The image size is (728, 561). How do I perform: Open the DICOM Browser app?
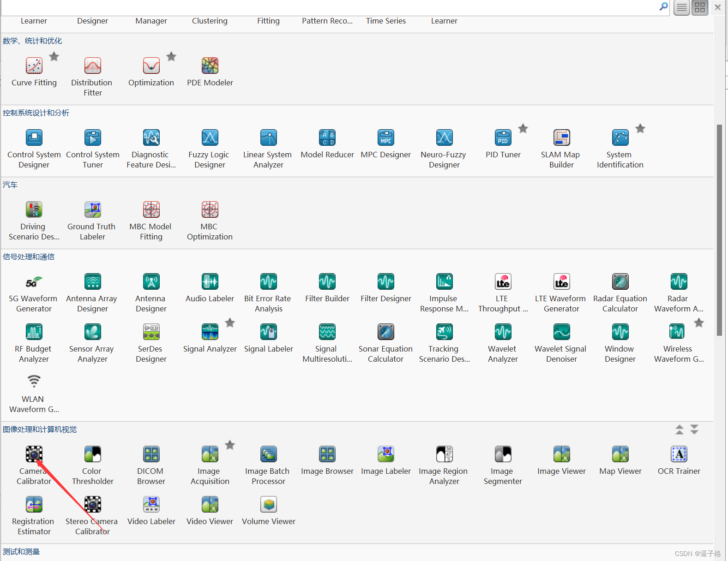tap(151, 454)
